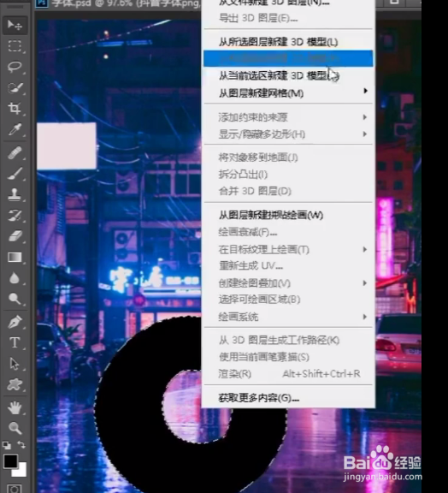This screenshot has height=493, width=448.
Task: Choose 从 3D 图层生成工作路径(K)
Action: tap(288, 340)
